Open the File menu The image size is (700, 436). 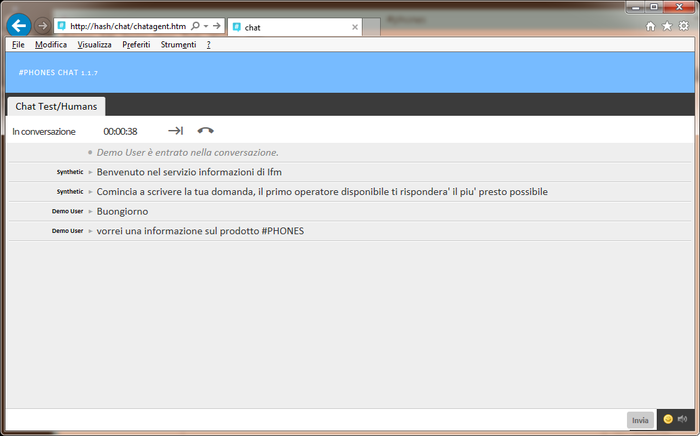pyautogui.click(x=18, y=45)
